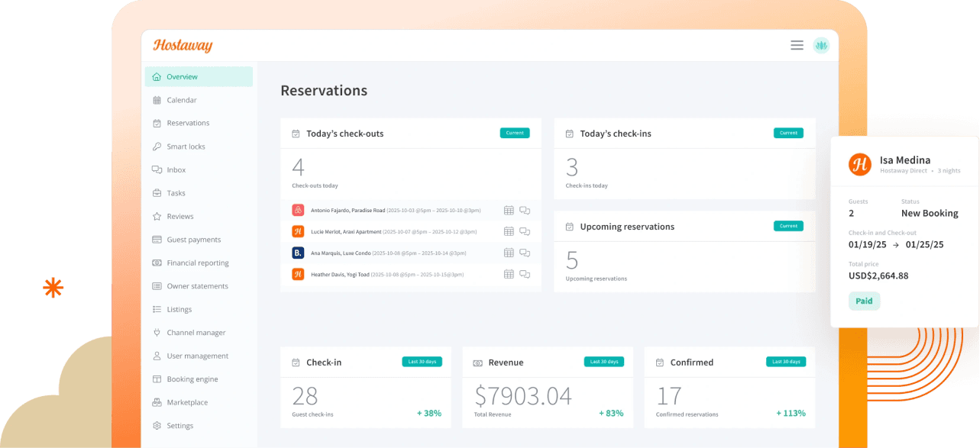Click the Current badge on Upcoming reservations

point(788,226)
